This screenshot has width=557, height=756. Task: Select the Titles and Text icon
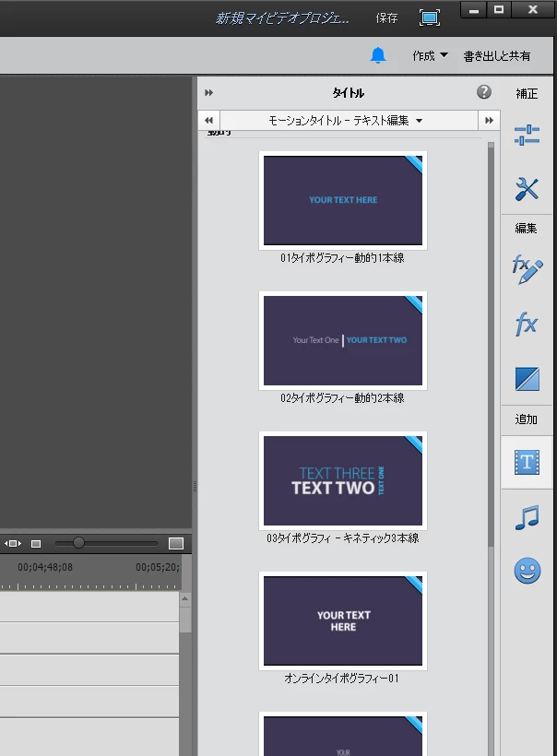527,463
